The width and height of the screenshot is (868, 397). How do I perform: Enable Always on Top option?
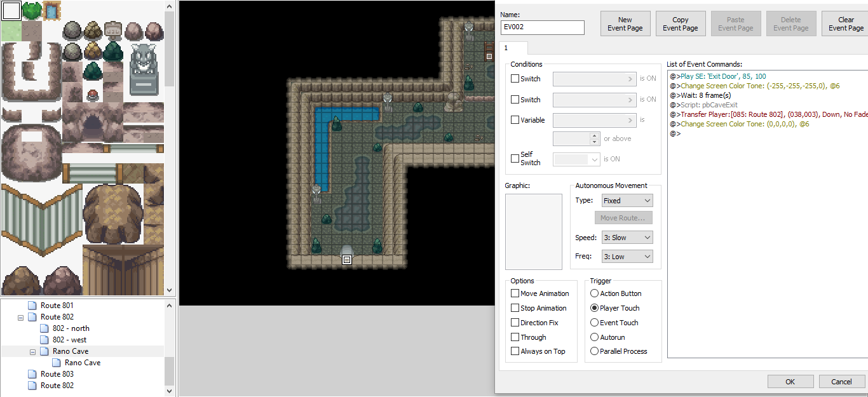(515, 351)
